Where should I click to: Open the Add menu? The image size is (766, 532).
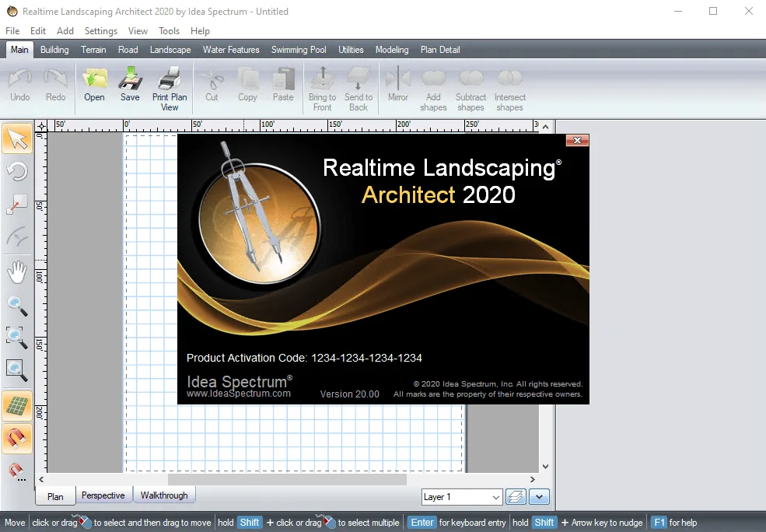pos(65,31)
